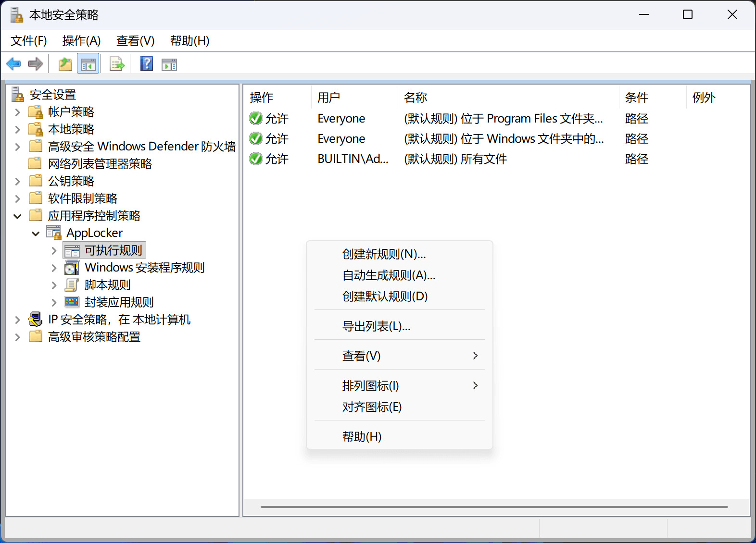Open Help via the blue question mark icon
The height and width of the screenshot is (543, 756).
[x=147, y=64]
